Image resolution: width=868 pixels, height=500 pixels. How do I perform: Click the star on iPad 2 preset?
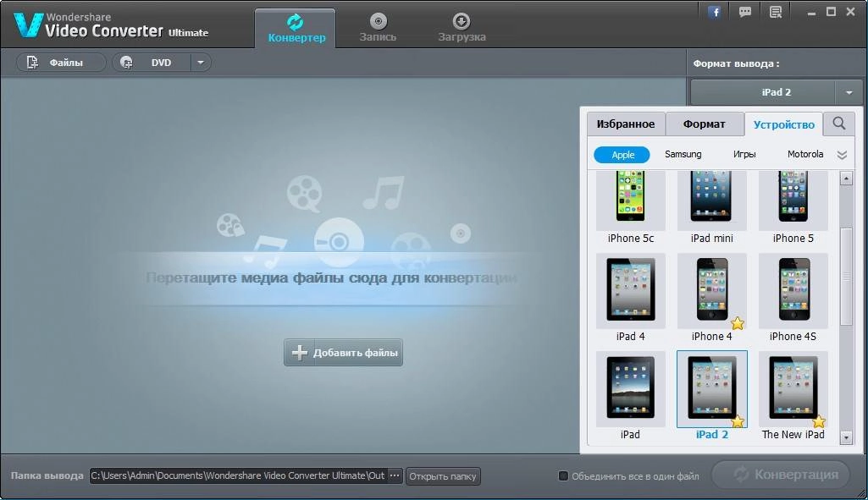(x=738, y=422)
